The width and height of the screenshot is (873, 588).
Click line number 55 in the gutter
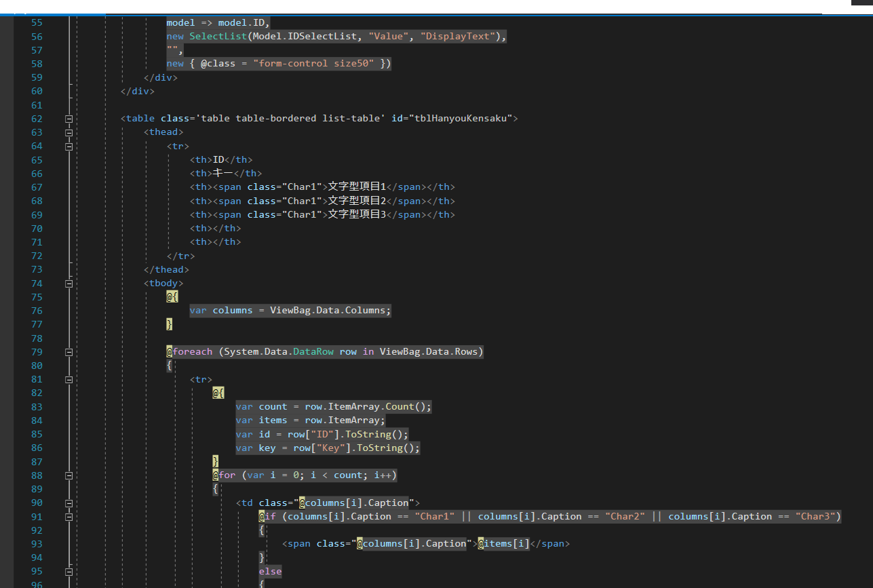pyautogui.click(x=37, y=23)
